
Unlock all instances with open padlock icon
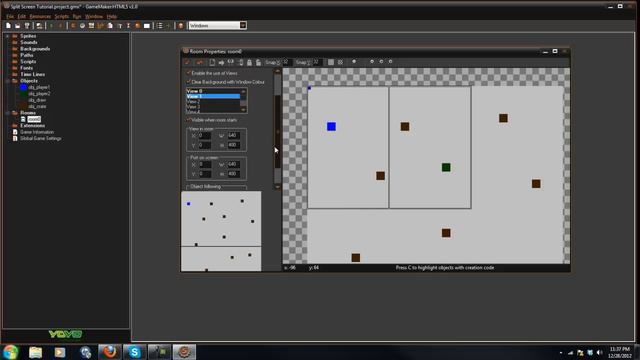pos(258,62)
